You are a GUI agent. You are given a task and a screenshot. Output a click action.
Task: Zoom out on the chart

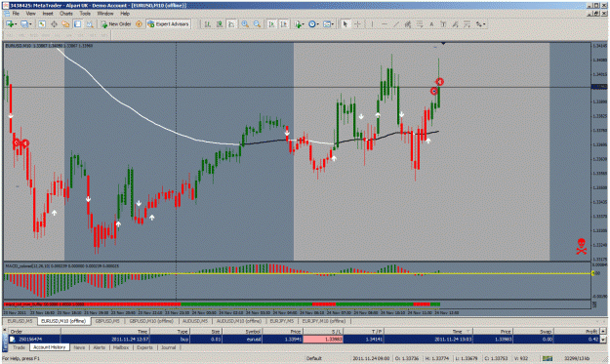(257, 24)
